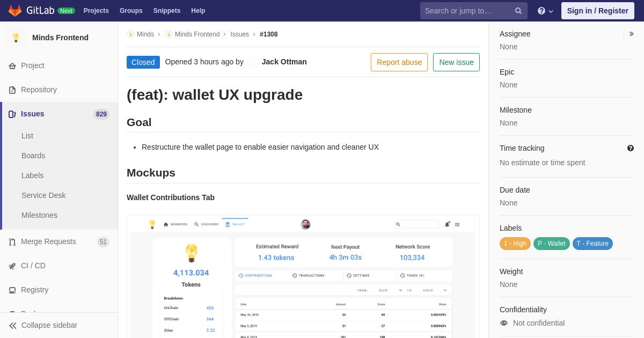Click the CI / CD rocket icon

[x=12, y=266]
